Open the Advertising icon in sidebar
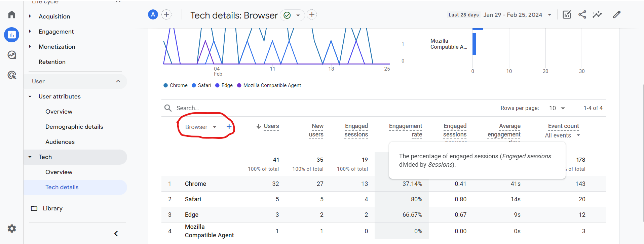This screenshot has height=244, width=644. pyautogui.click(x=12, y=75)
